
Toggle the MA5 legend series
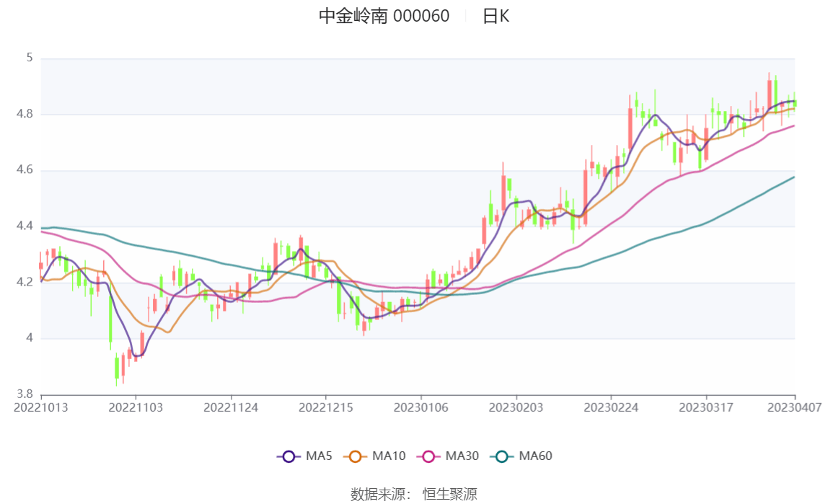(x=304, y=456)
